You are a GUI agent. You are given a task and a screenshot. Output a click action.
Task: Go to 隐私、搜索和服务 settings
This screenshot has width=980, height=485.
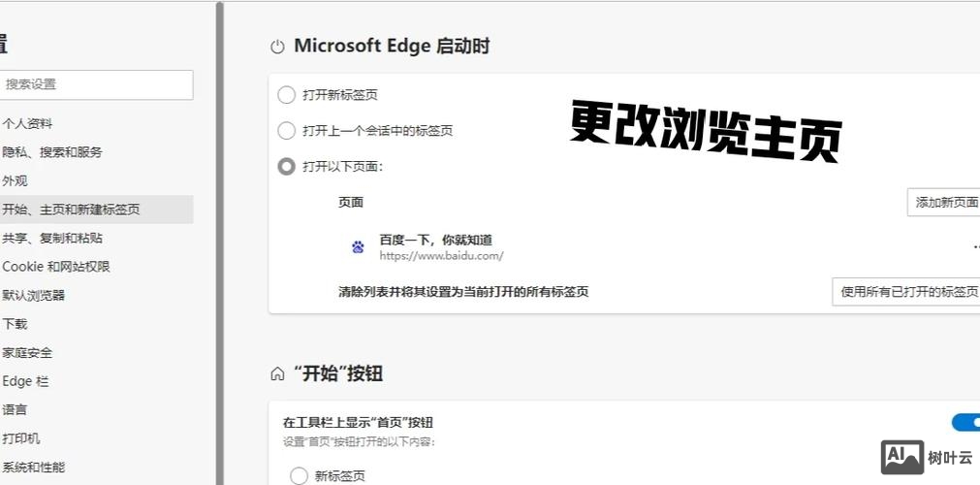coord(52,152)
